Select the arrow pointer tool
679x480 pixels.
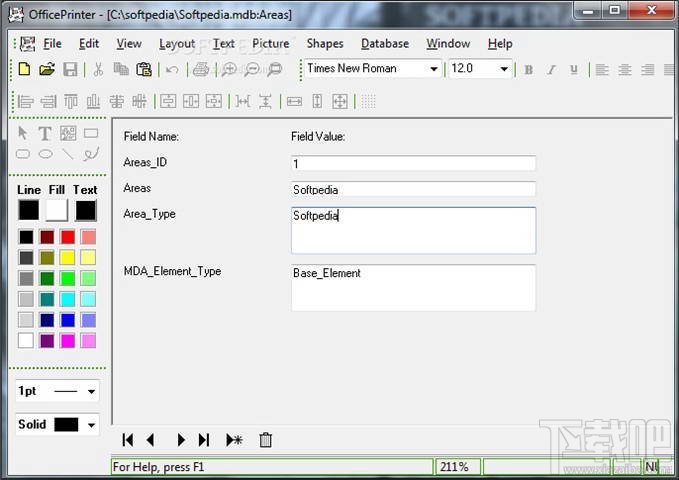click(23, 133)
